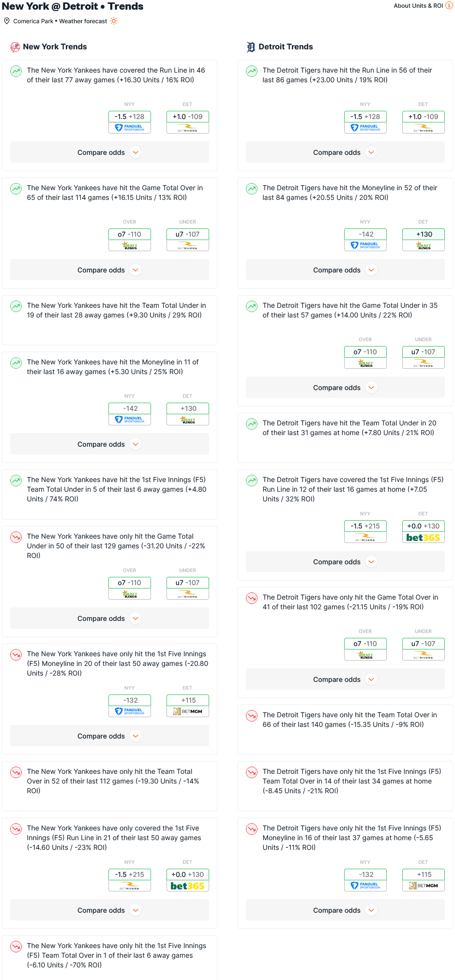
Task: Open the About Units & ROI link
Action: coord(418,6)
